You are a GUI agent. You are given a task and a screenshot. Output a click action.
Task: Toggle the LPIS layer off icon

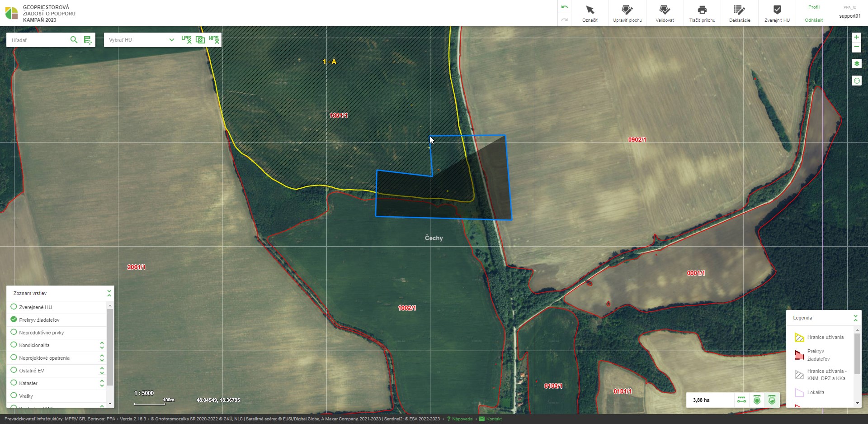186,39
